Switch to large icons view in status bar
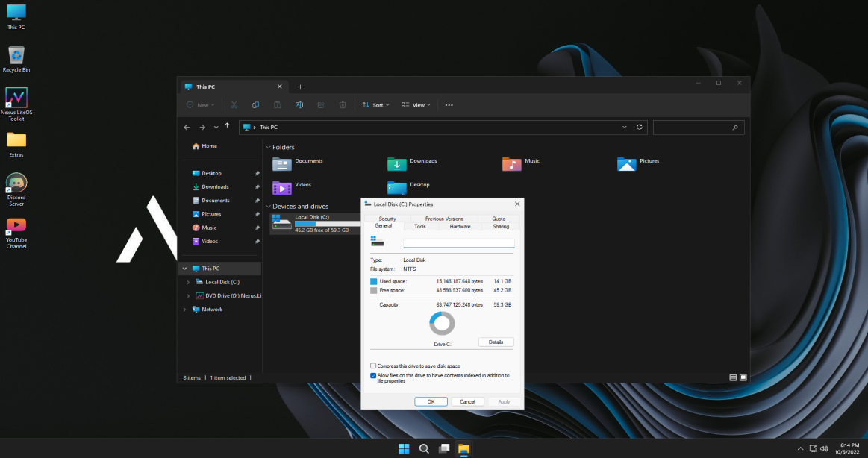The width and height of the screenshot is (868, 458). pyautogui.click(x=743, y=377)
